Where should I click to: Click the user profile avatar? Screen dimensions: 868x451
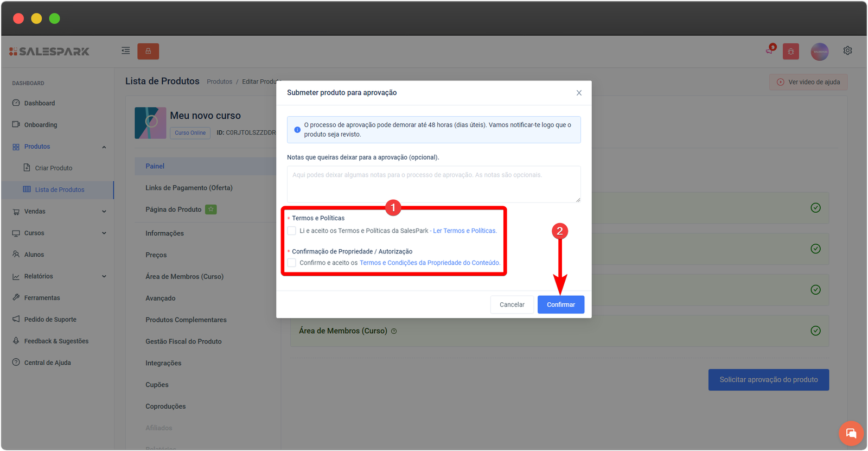tap(819, 52)
